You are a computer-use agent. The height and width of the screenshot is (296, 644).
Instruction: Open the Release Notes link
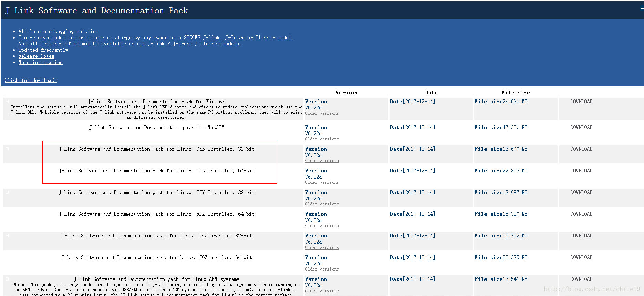pos(36,56)
